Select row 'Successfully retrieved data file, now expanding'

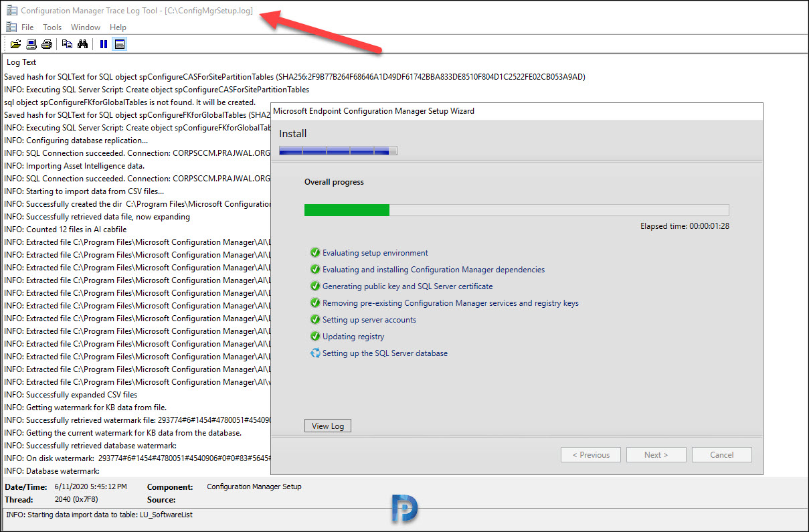coord(97,217)
